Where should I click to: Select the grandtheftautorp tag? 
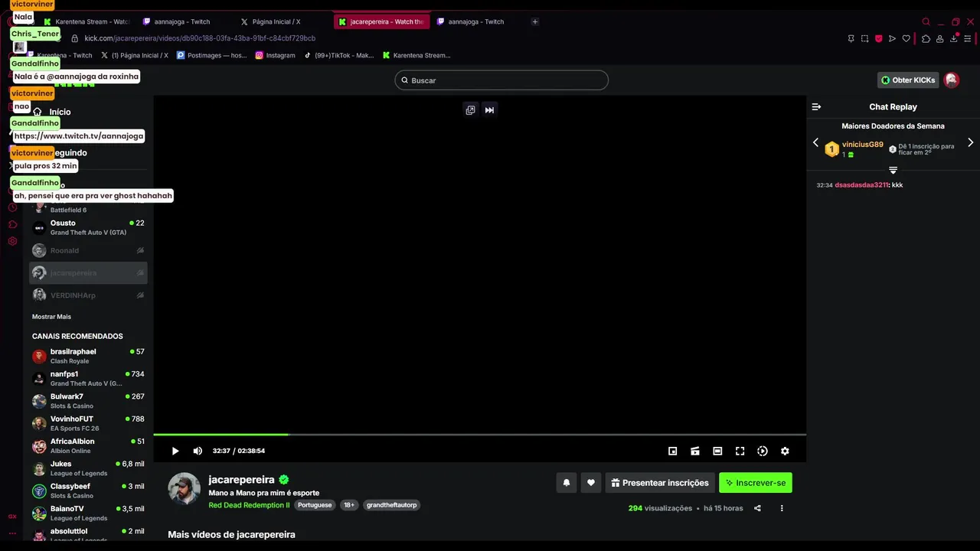pos(391,505)
